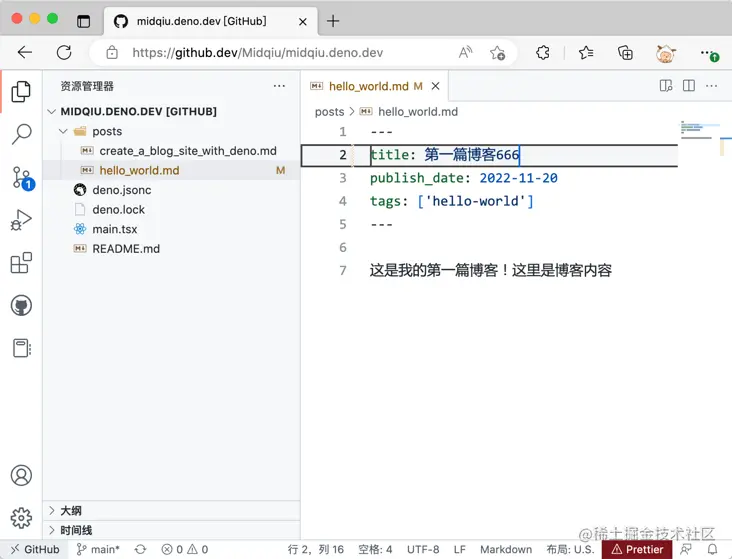The width and height of the screenshot is (732, 559).
Task: Click line and column indicator 行 2, 列 16
Action: pyautogui.click(x=316, y=550)
